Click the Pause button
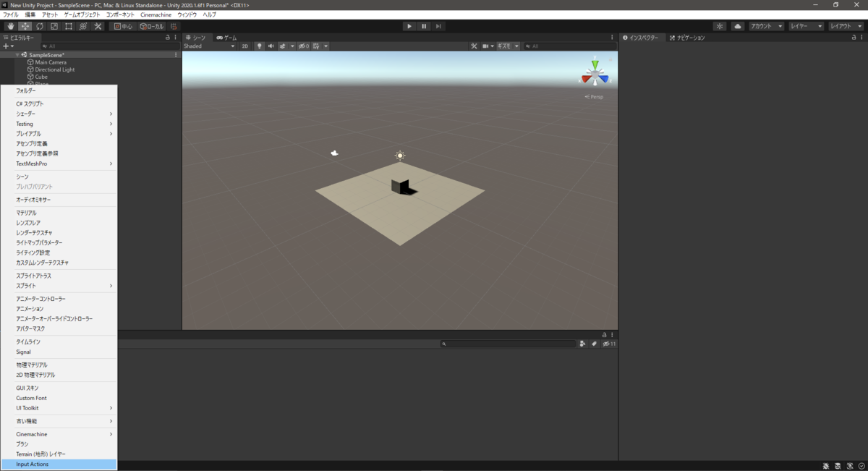This screenshot has height=471, width=868. pos(424,26)
